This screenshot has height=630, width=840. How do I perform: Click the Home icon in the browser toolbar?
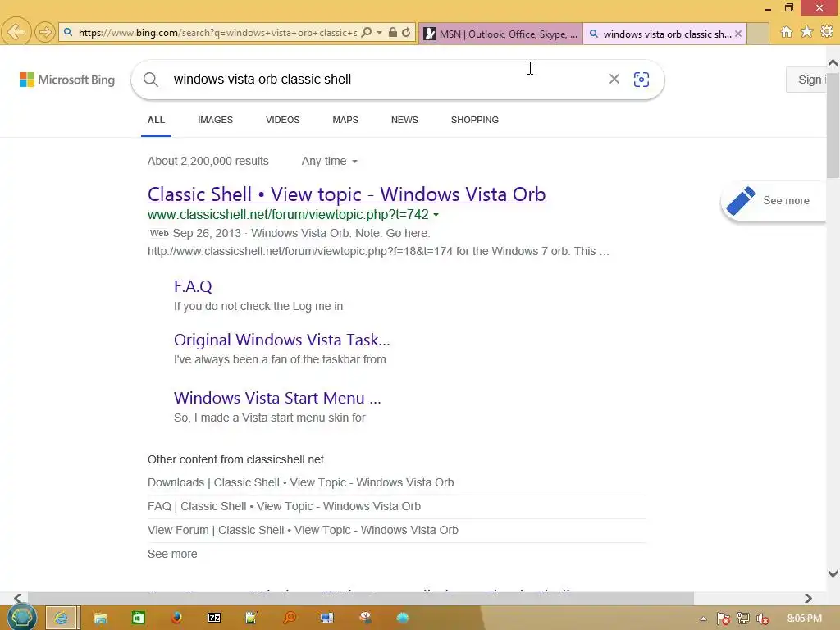pos(786,32)
